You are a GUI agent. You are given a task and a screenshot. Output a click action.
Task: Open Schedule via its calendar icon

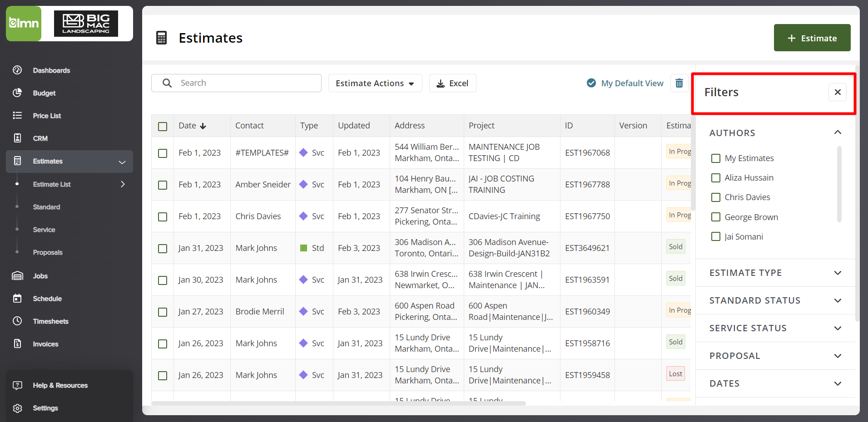pos(17,299)
